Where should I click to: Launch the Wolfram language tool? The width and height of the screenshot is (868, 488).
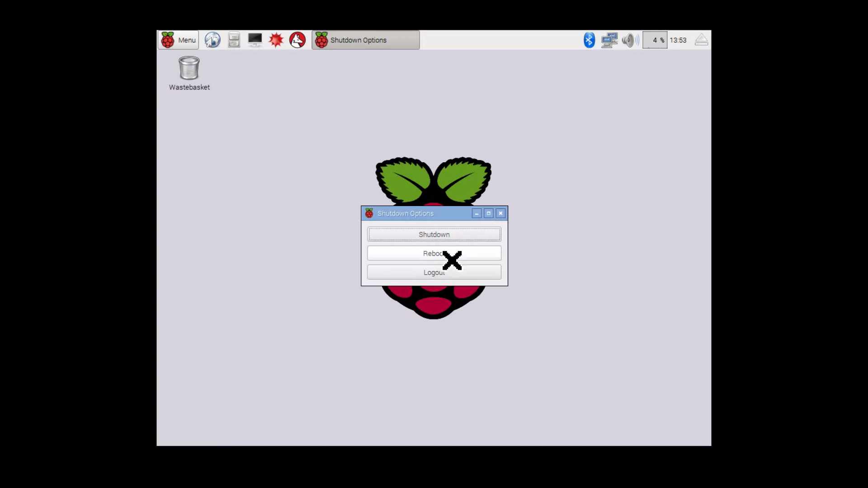[x=297, y=40]
